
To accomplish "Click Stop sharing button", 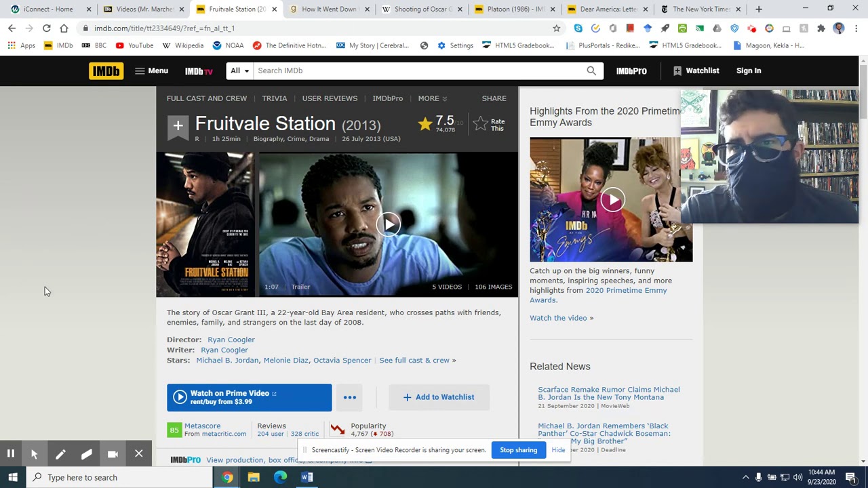I will click(x=519, y=450).
